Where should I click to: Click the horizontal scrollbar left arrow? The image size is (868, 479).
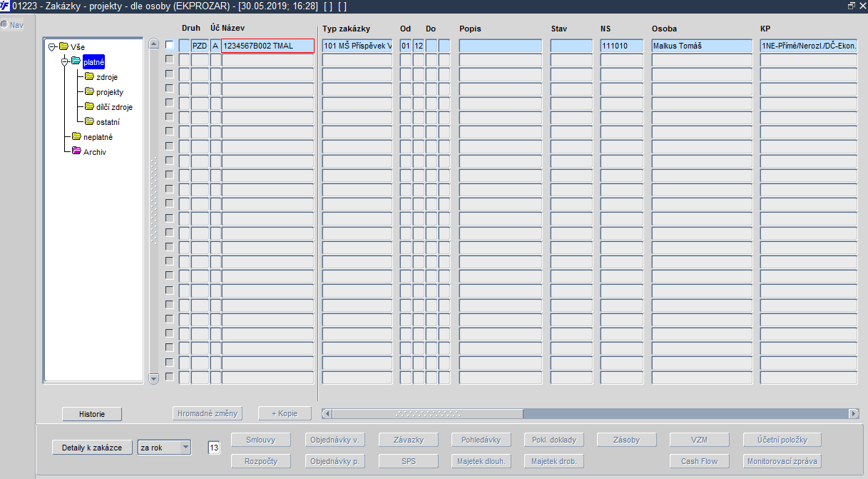pos(327,414)
